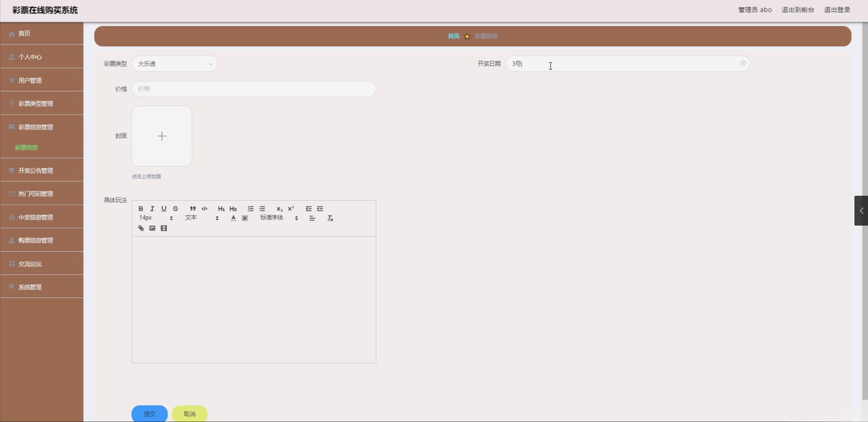Insert a code block in the editor
The height and width of the screenshot is (422, 868).
click(204, 209)
